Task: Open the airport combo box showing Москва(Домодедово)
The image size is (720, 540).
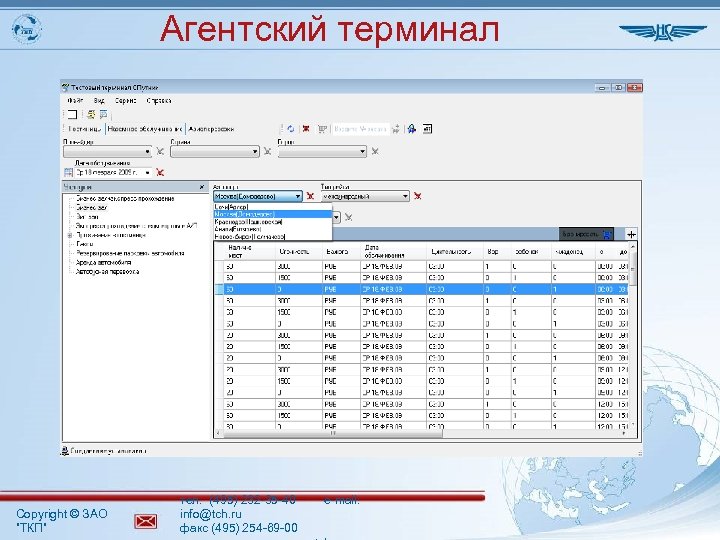Action: tap(258, 197)
